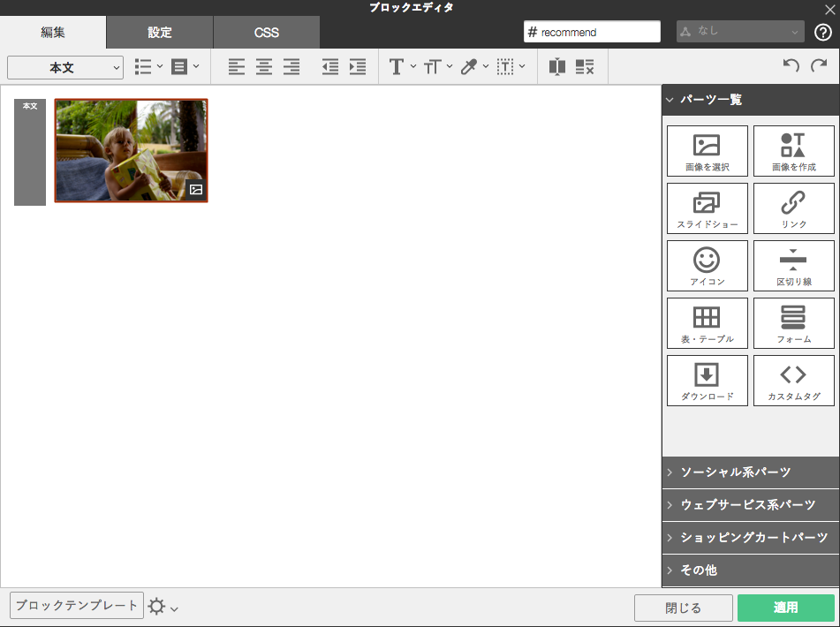840x627 pixels.
Task: Click the recommend ID input field
Action: tap(592, 32)
